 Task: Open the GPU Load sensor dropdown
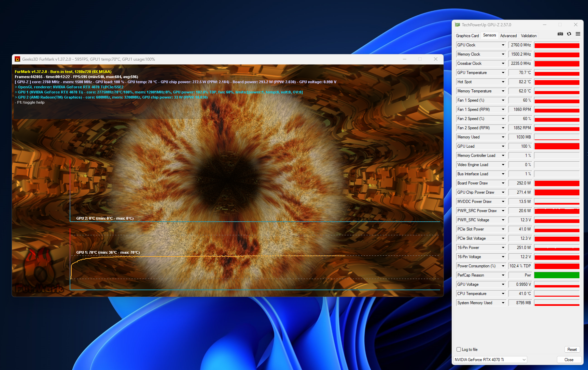pyautogui.click(x=503, y=146)
